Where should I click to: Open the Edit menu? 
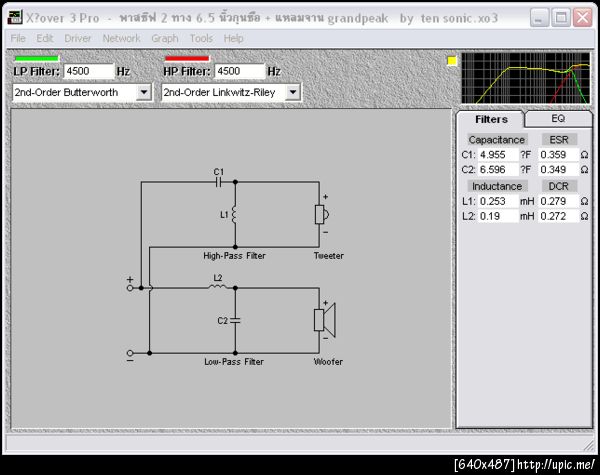coord(45,38)
